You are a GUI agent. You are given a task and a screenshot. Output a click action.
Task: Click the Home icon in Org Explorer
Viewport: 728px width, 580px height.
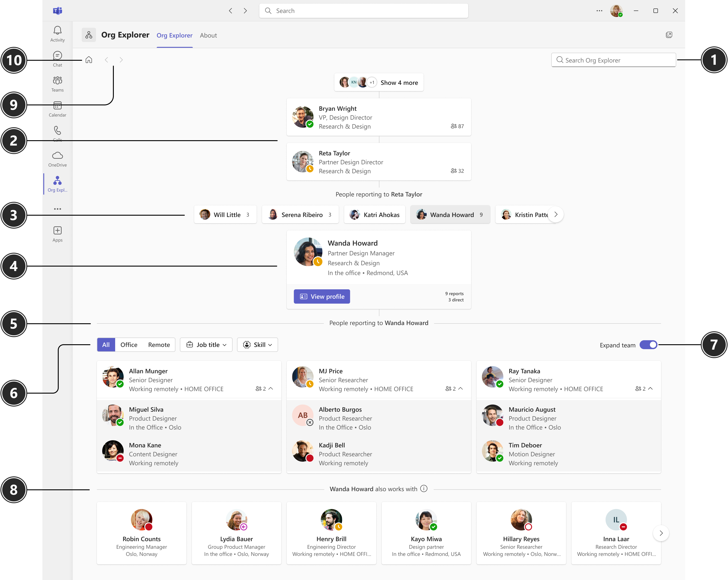pos(89,59)
